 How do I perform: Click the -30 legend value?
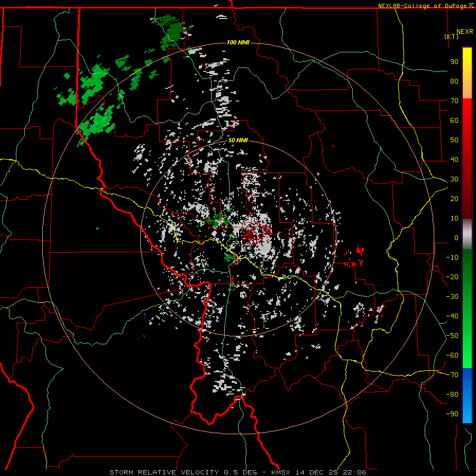coord(452,297)
